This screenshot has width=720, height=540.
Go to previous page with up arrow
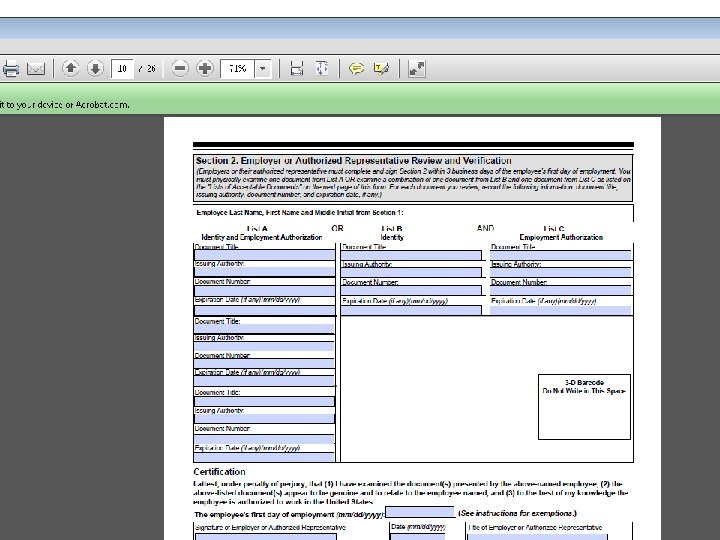click(70, 68)
